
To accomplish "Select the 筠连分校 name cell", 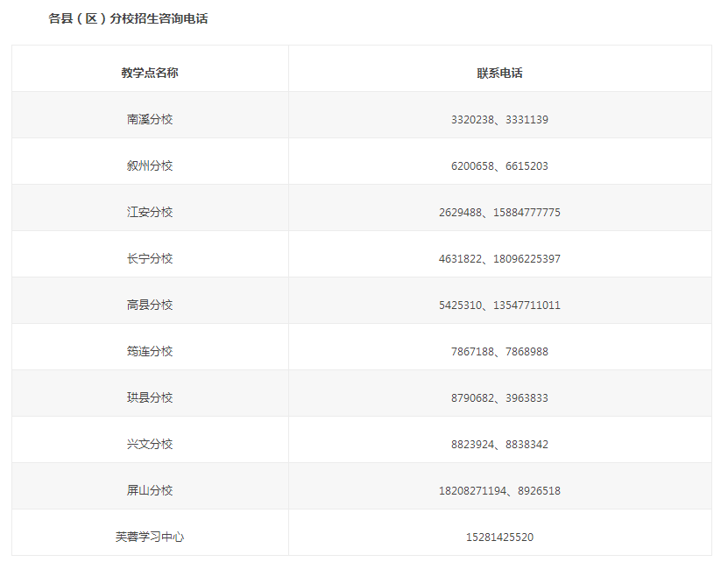I will click(x=150, y=351).
